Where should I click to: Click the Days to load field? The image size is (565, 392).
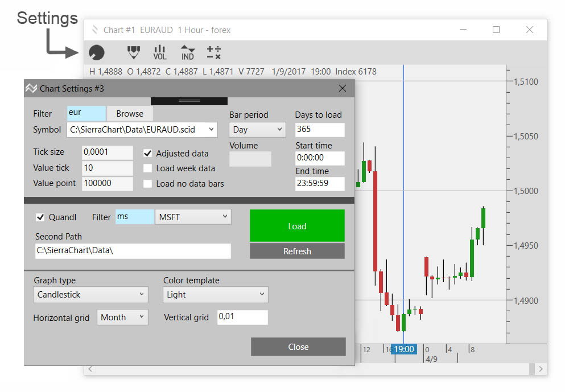click(x=319, y=130)
